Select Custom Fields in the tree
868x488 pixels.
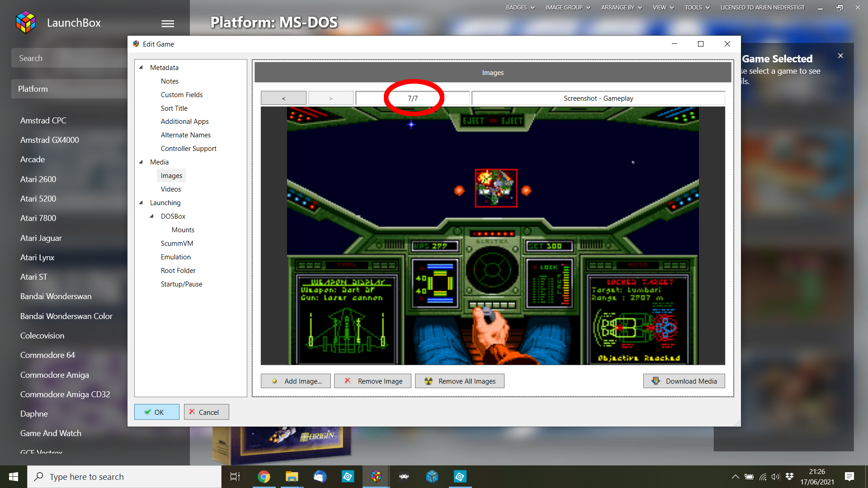click(x=182, y=94)
